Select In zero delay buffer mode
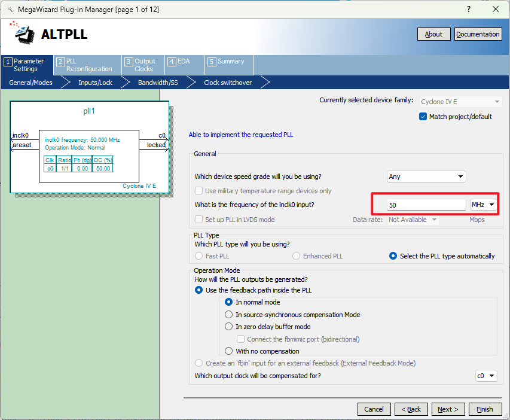Image resolution: width=510 pixels, height=420 pixels. pyautogui.click(x=229, y=327)
